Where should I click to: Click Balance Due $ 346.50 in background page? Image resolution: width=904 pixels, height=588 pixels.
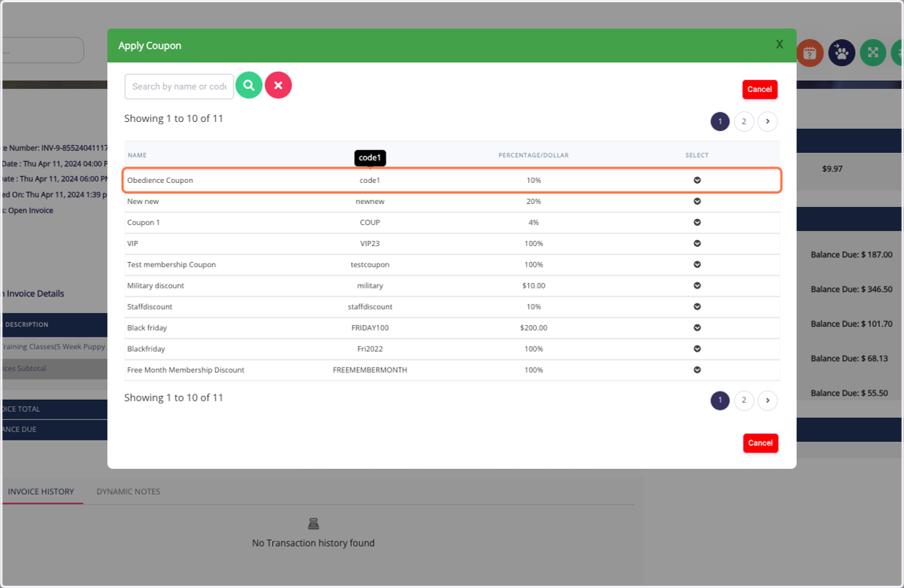pyautogui.click(x=851, y=289)
